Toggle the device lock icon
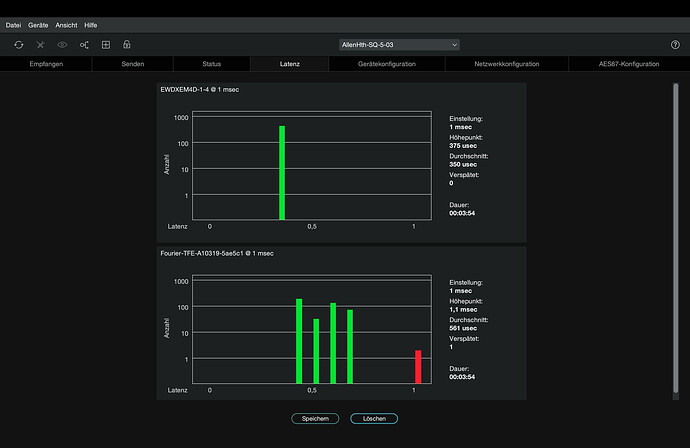690x448 pixels. click(x=127, y=44)
